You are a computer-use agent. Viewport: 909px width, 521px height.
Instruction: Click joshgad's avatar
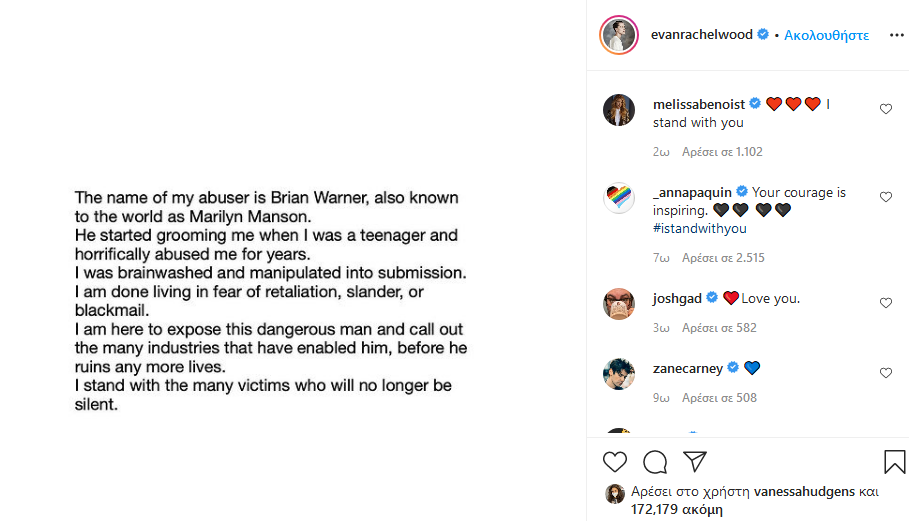click(619, 304)
